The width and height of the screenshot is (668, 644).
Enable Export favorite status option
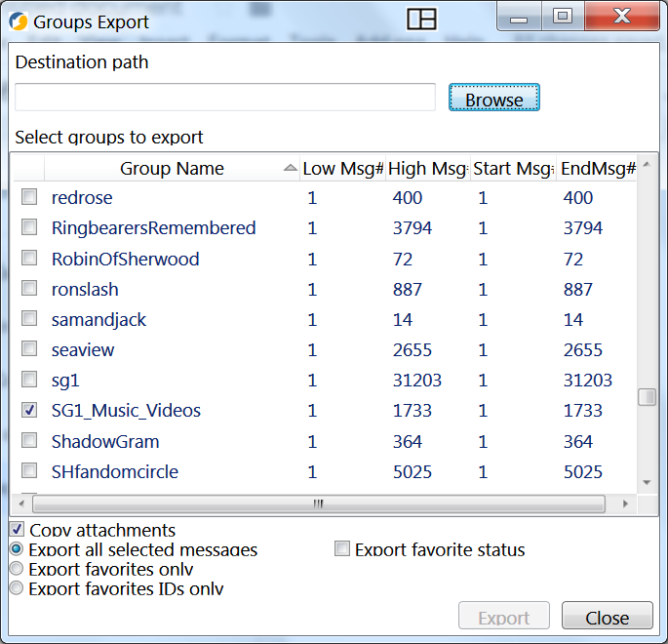click(x=342, y=549)
